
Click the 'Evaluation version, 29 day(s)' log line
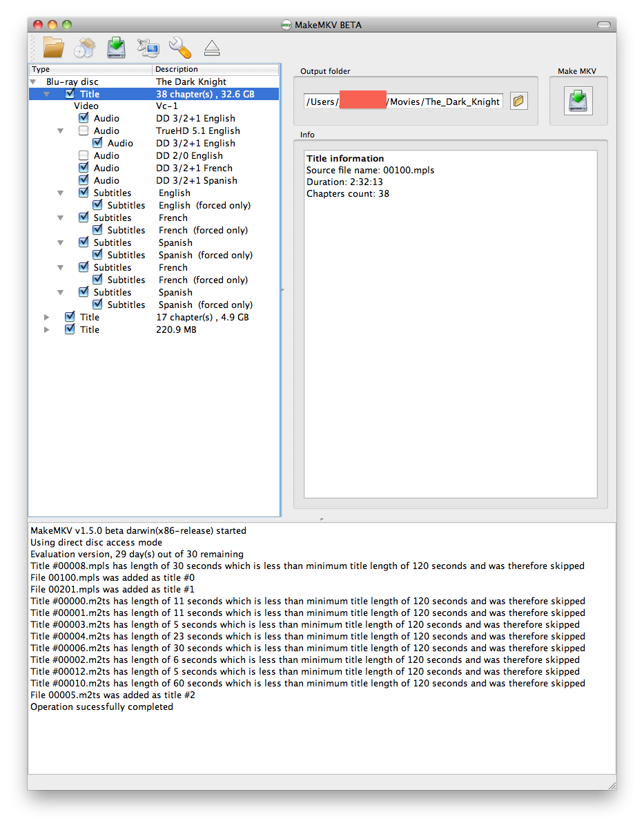click(x=137, y=554)
